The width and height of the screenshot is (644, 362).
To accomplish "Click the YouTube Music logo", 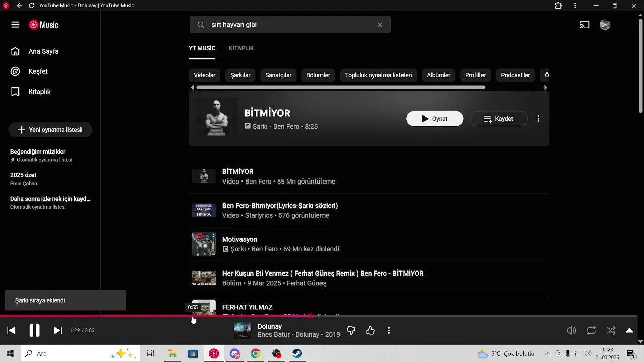I will (43, 25).
